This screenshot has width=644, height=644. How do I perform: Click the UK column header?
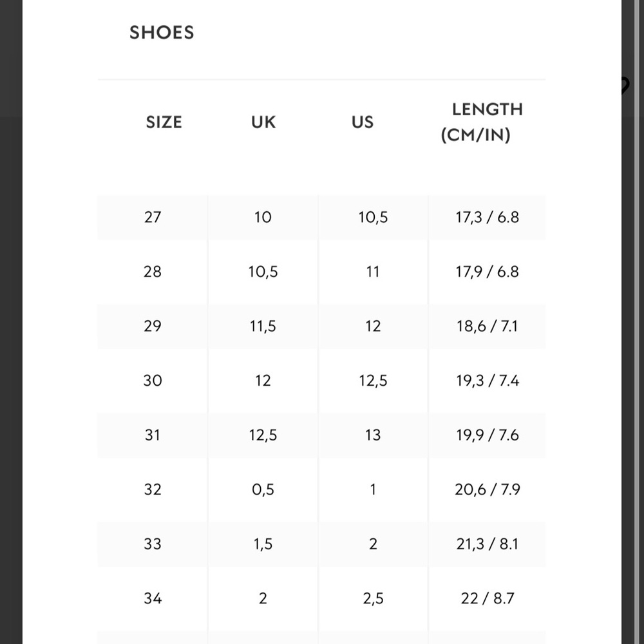tap(263, 122)
